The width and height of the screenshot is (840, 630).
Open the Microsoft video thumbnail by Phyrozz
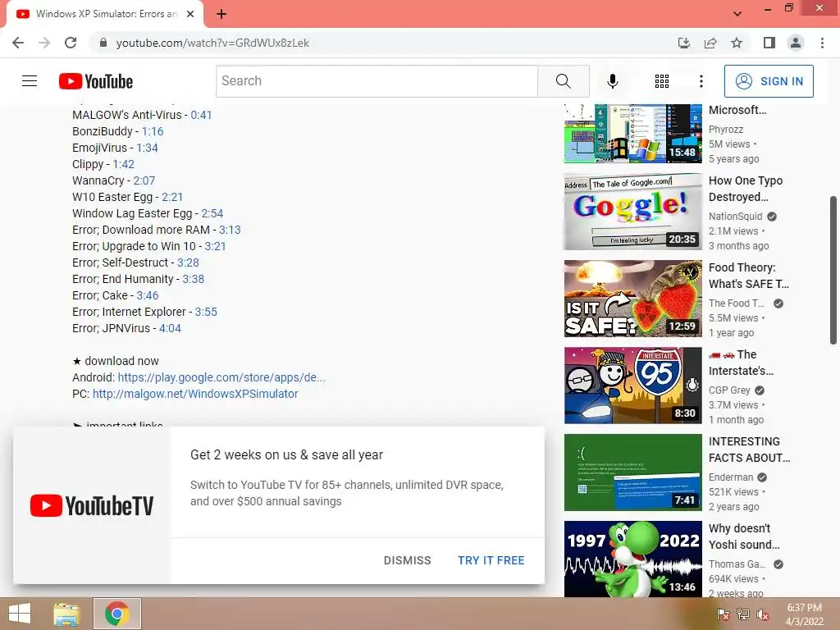[x=632, y=134]
